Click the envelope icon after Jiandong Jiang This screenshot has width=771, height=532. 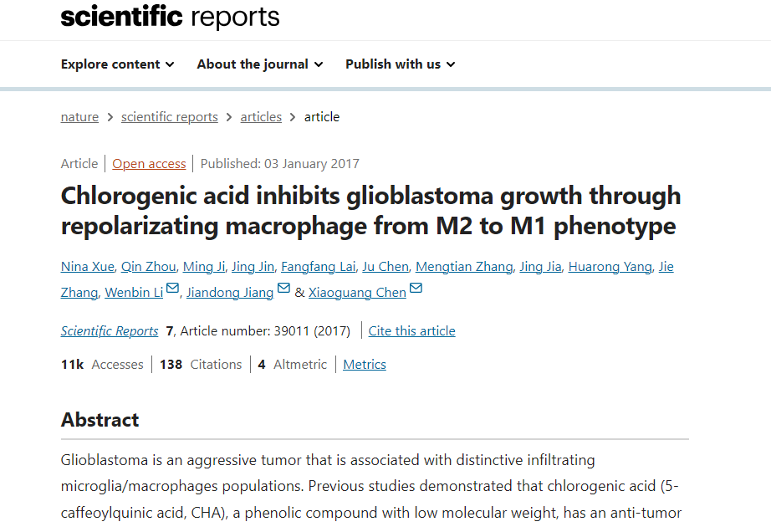(283, 289)
